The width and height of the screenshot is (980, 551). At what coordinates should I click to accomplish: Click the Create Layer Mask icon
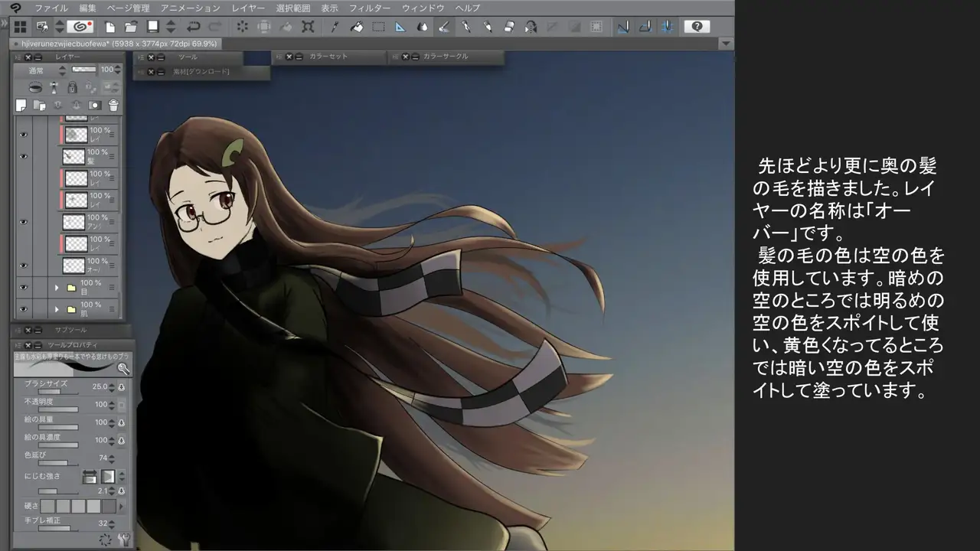[95, 105]
